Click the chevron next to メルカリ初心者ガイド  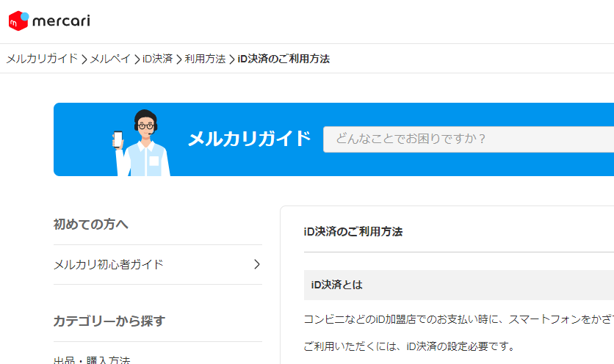(257, 265)
